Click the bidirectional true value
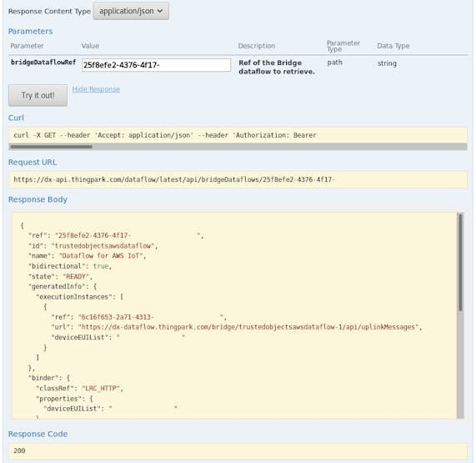The width and height of the screenshot is (476, 463). (101, 266)
